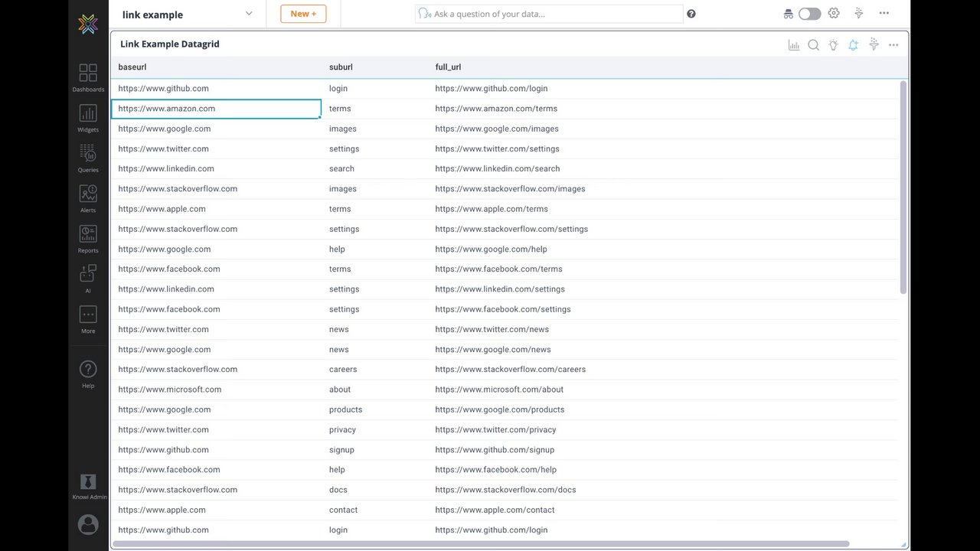Screen dimensions: 980x551
Task: Toggle the switch next to incognito icon
Action: 809,14
